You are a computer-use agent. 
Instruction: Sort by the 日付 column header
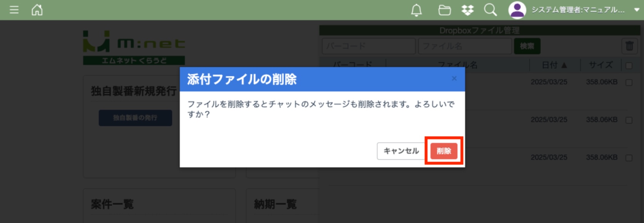[x=554, y=65]
